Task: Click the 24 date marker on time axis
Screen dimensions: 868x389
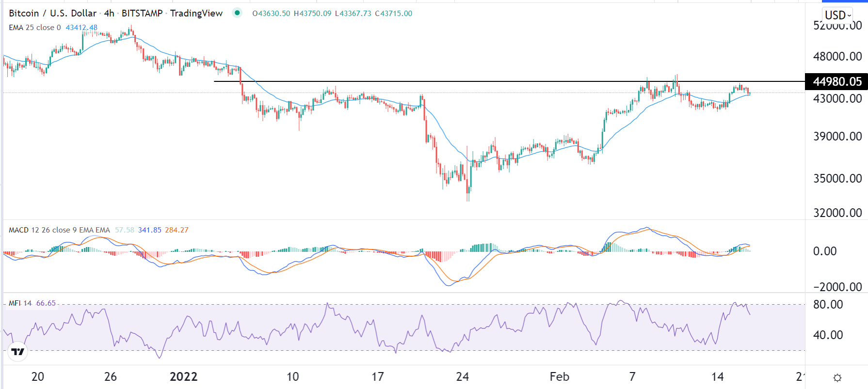Action: tap(463, 377)
